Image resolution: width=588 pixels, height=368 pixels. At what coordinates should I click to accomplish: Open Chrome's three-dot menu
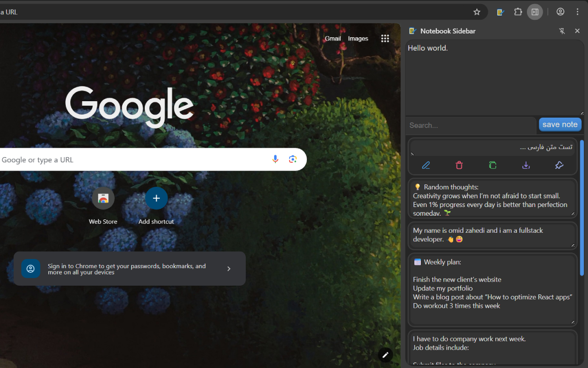pos(577,12)
